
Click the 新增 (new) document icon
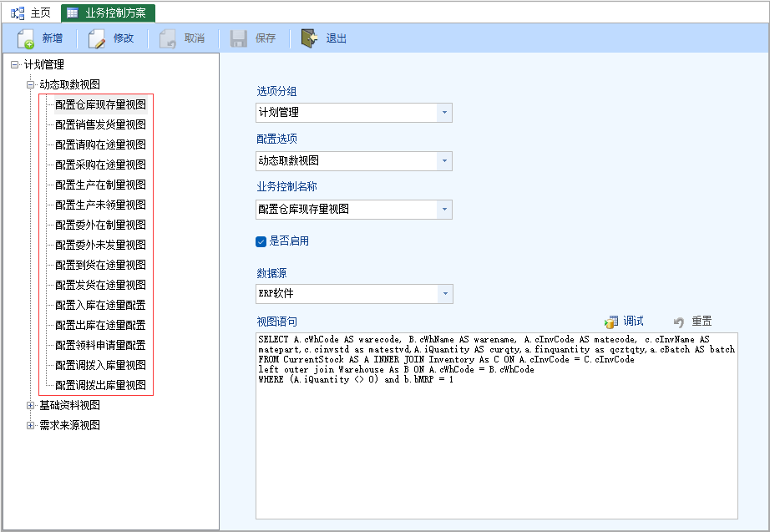point(26,38)
